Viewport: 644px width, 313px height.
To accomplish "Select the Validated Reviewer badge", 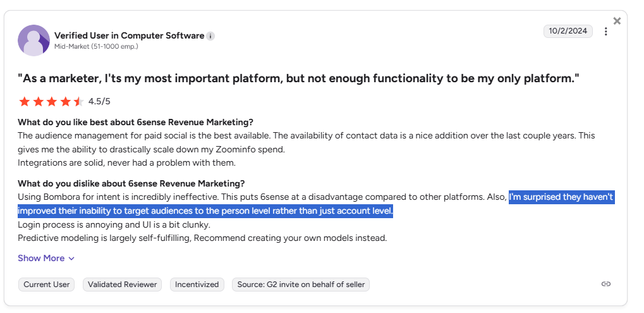I will coord(123,285).
